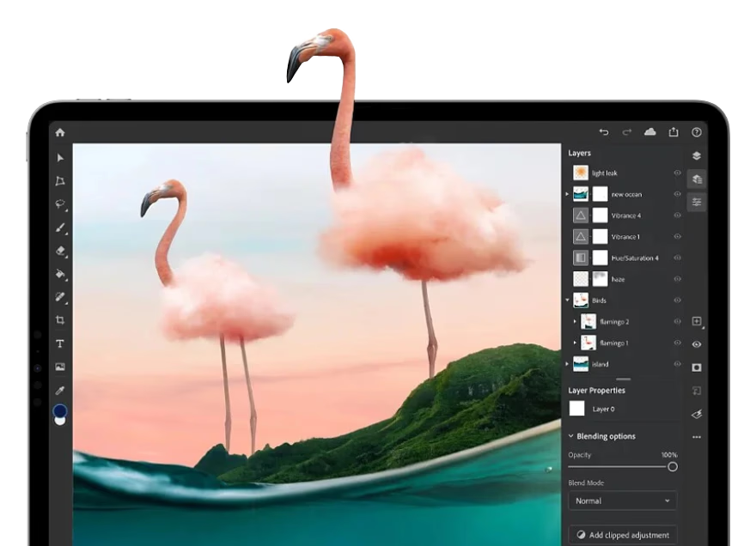Select the Crop tool
Viewport: 756px width, 546px height.
[60, 320]
